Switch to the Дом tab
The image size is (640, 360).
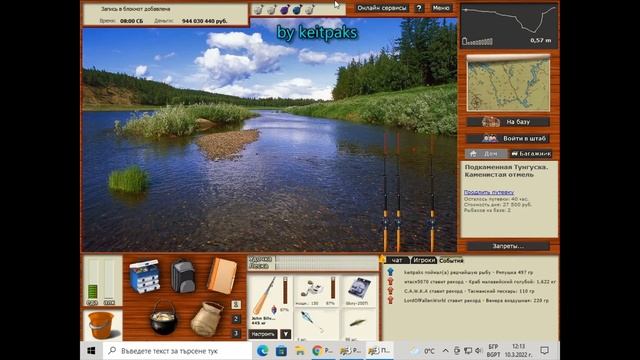[x=487, y=153]
